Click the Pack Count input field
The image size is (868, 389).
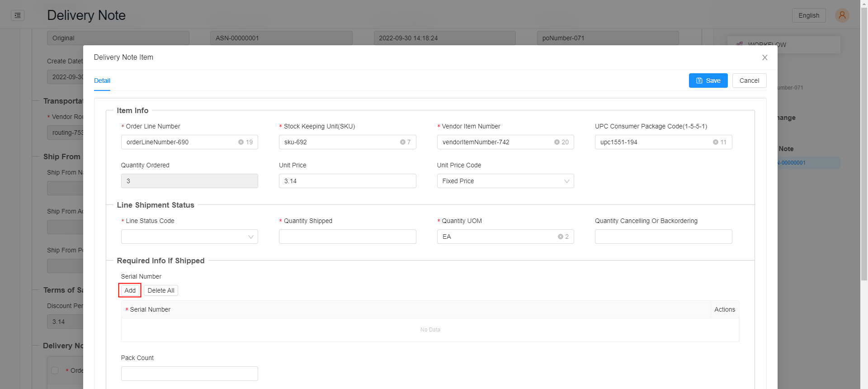(x=189, y=374)
